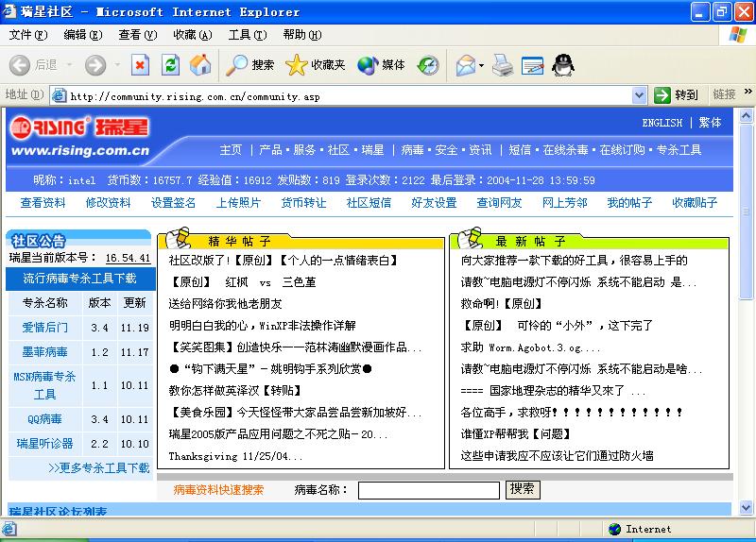Click the Print printer icon
This screenshot has height=542, width=756.
(x=503, y=64)
